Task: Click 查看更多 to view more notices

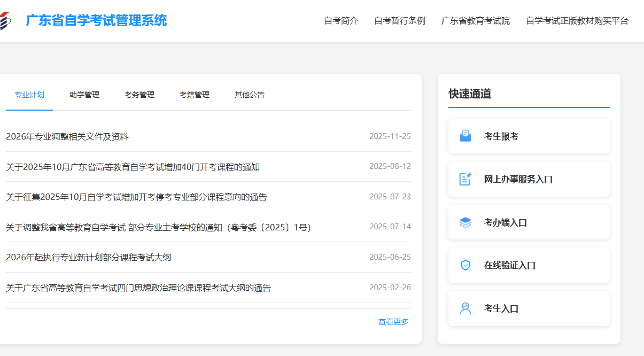Action: [393, 322]
